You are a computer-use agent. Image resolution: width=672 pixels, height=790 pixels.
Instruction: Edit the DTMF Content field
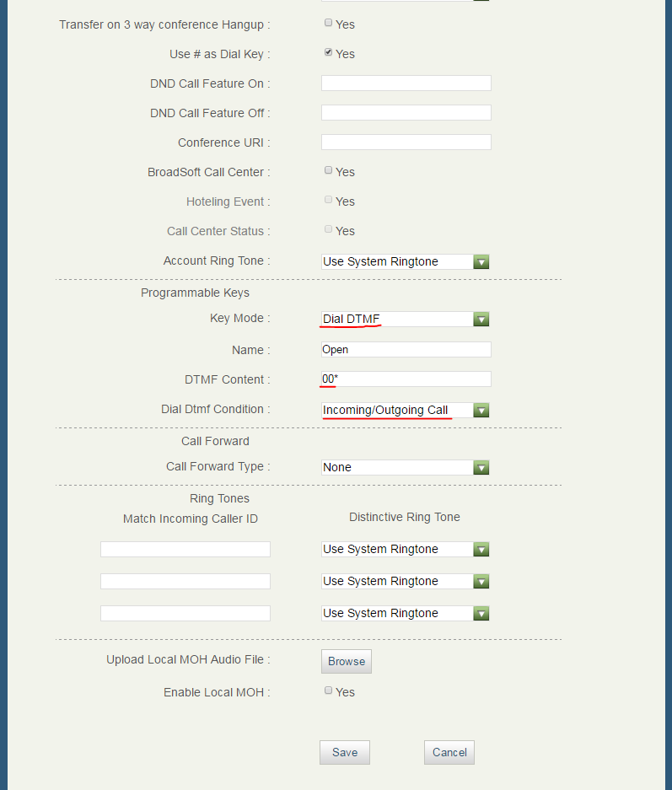click(406, 379)
